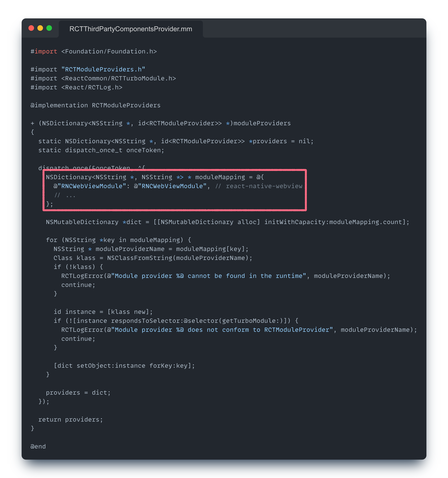This screenshot has width=448, height=478.
Task: Click the for-in moduleMapping loop line
Action: pyautogui.click(x=119, y=240)
